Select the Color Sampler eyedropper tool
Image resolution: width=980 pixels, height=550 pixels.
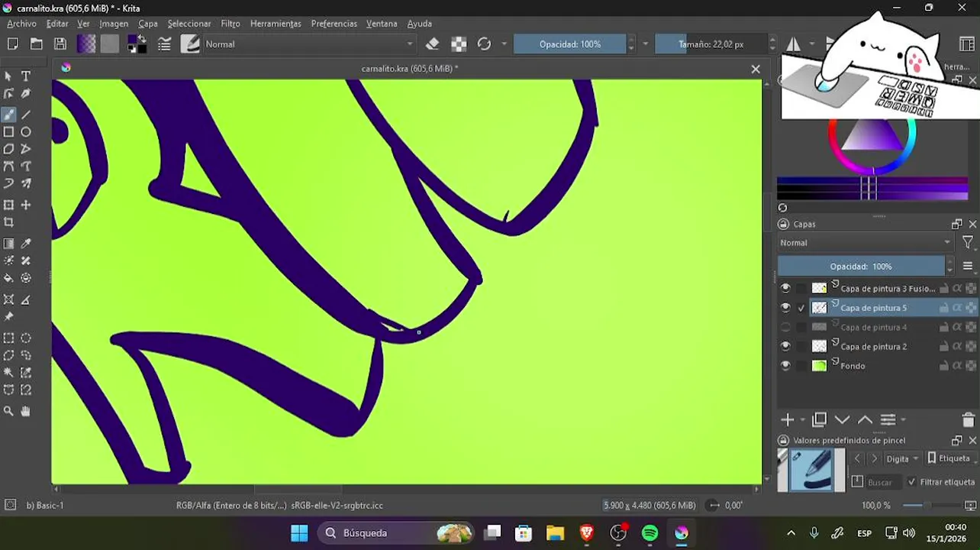point(26,244)
